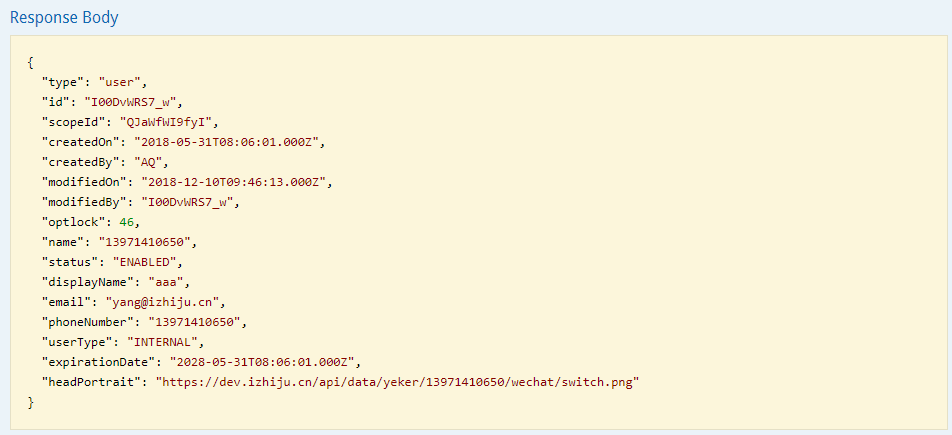952x435 pixels.
Task: Click the name value 13971410650
Action: (x=148, y=242)
